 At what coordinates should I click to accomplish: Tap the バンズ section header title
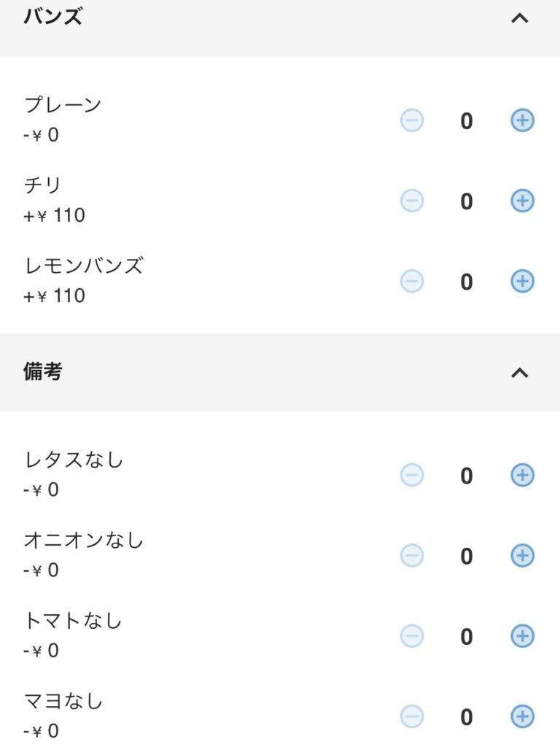(x=52, y=17)
